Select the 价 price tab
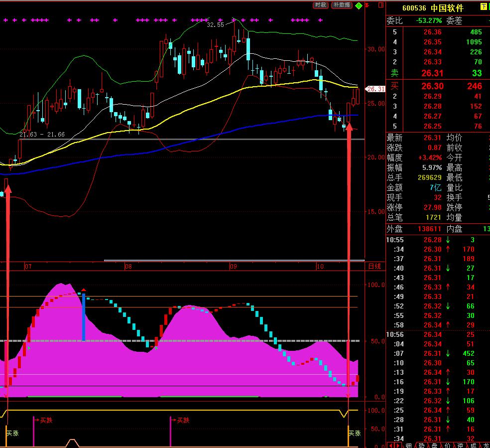This screenshot has height=448, width=490. pyautogui.click(x=447, y=445)
